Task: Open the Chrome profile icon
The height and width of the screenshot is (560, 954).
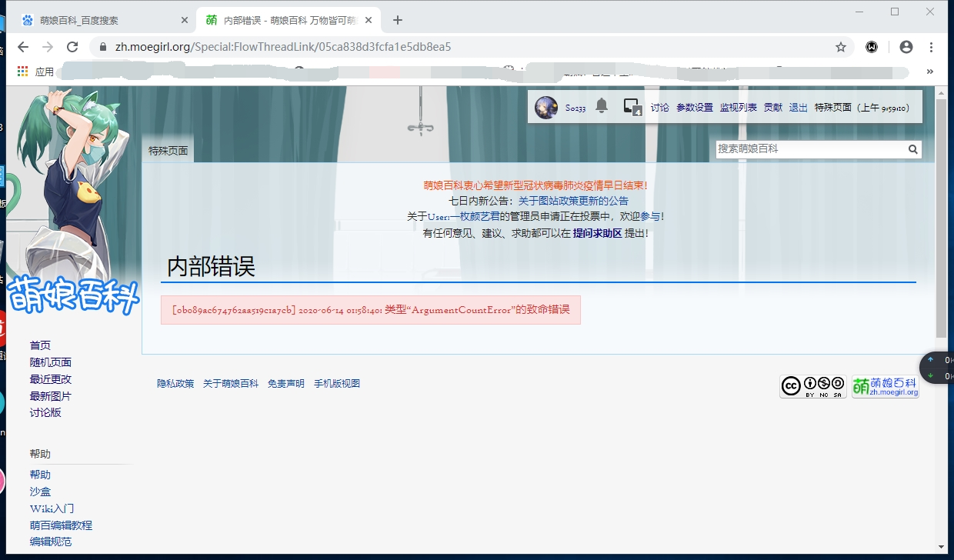Action: (x=905, y=46)
